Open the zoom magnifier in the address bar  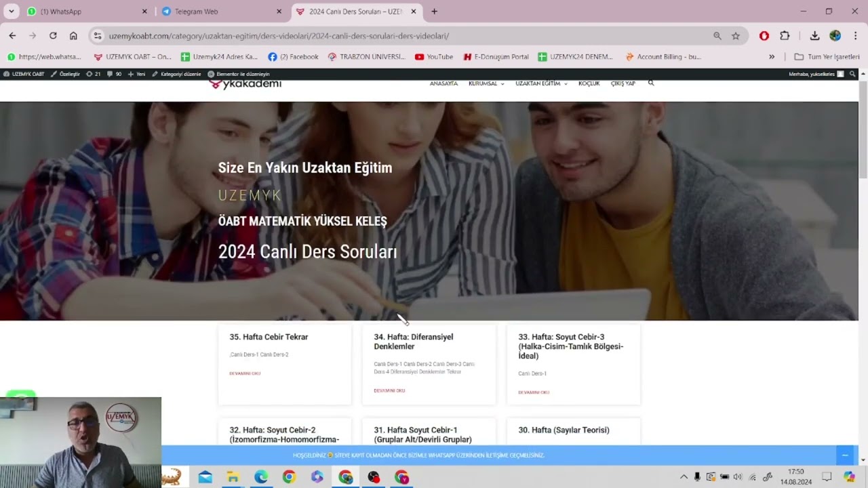pyautogui.click(x=717, y=36)
